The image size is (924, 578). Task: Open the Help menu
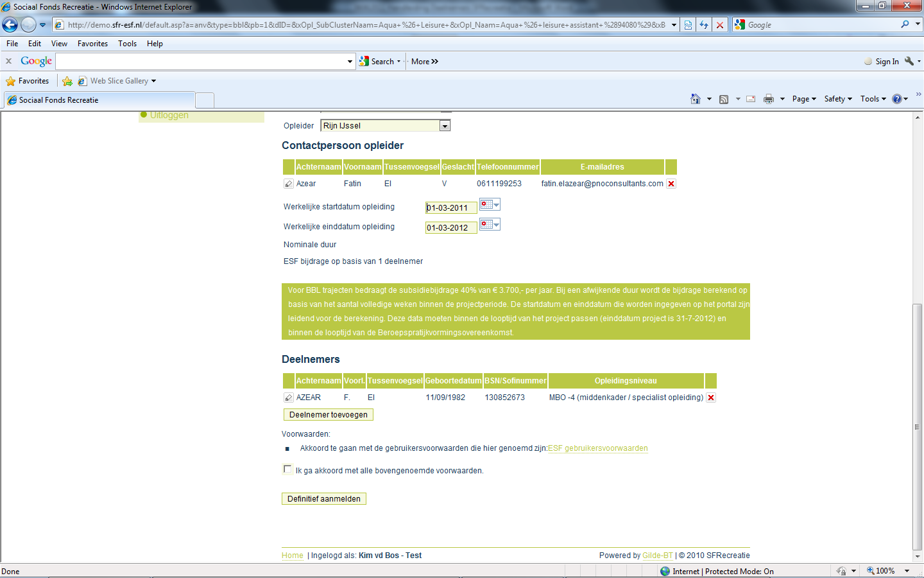155,44
